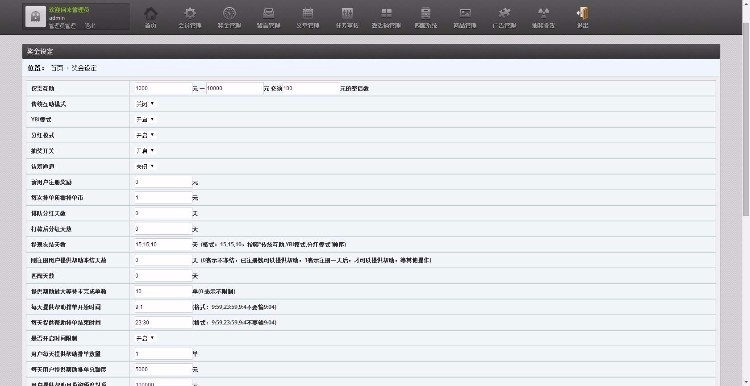Click the input field containing 10 followed by 单
Screen dimensions: 750x386
163,291
